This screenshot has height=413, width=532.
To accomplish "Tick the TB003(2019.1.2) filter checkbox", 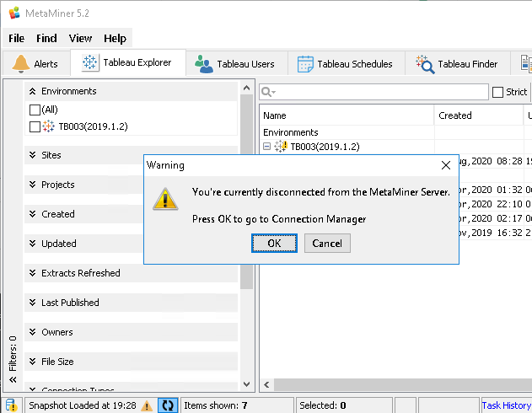I will pyautogui.click(x=35, y=126).
